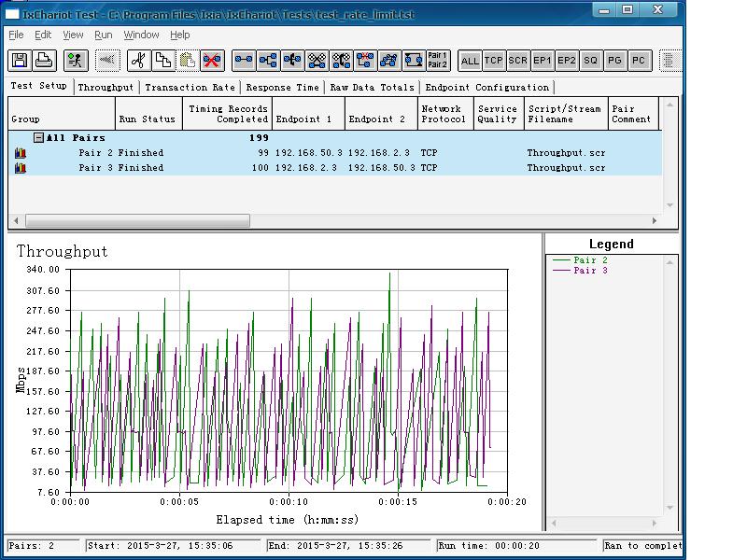Click the Add multicast group icon
747x560 pixels.
[268, 61]
